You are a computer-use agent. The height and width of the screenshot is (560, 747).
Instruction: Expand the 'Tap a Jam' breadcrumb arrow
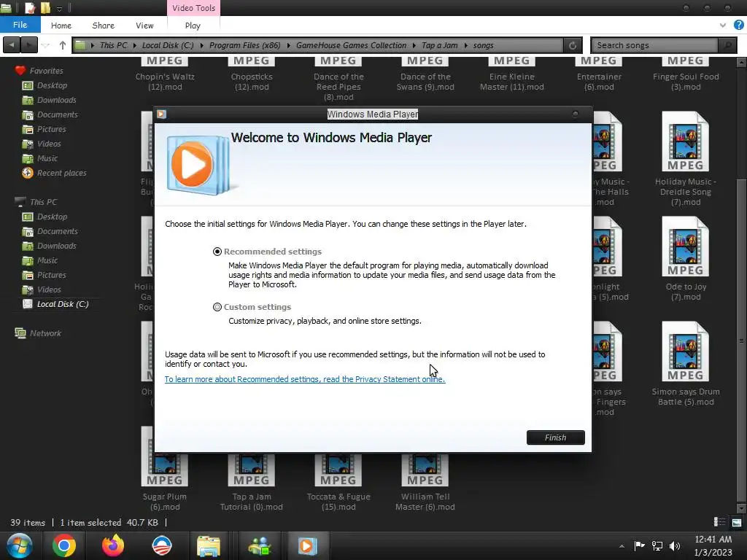[x=465, y=45]
